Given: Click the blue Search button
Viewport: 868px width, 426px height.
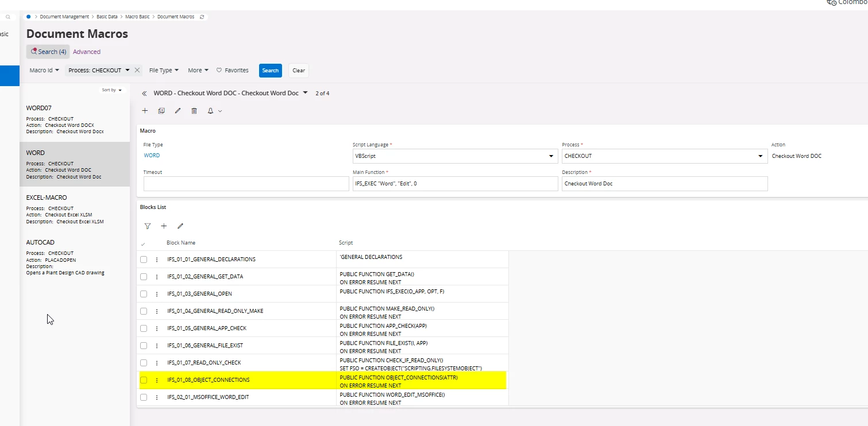Looking at the screenshot, I should point(271,71).
